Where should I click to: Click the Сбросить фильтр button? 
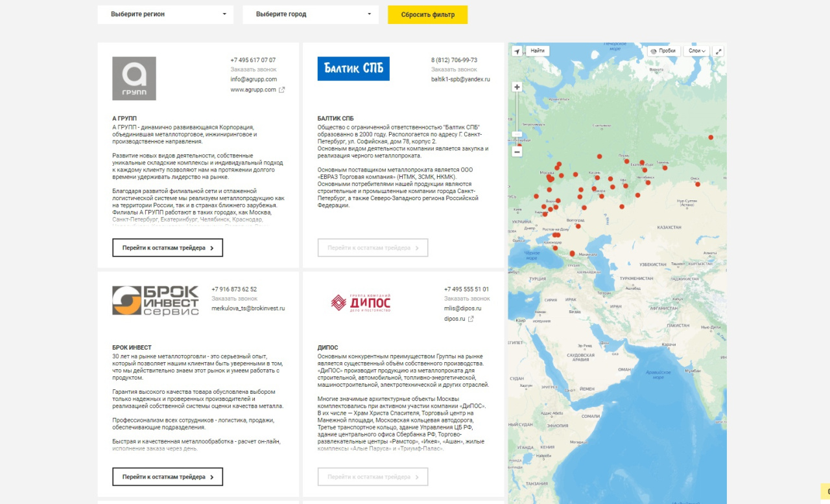[x=428, y=14]
